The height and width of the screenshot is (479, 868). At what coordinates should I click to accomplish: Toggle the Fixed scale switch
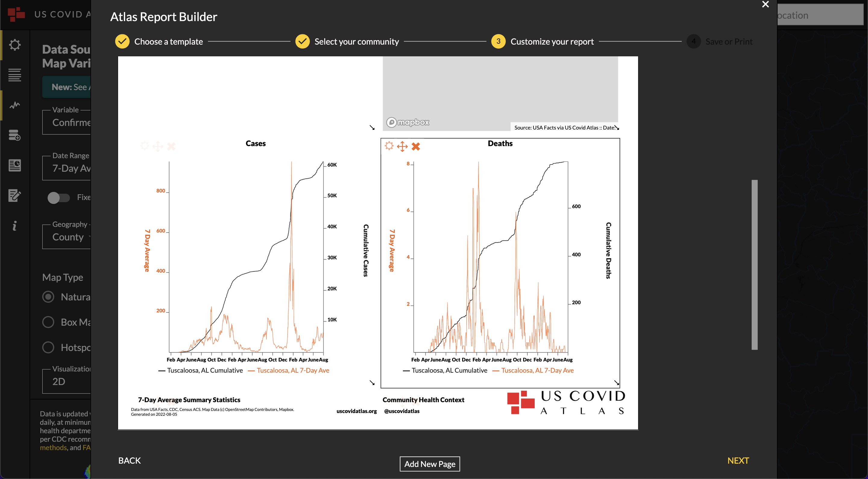tap(58, 197)
